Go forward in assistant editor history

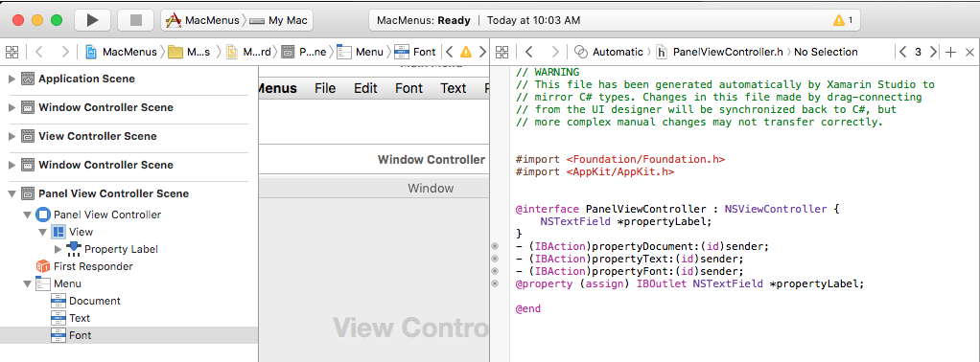click(555, 52)
